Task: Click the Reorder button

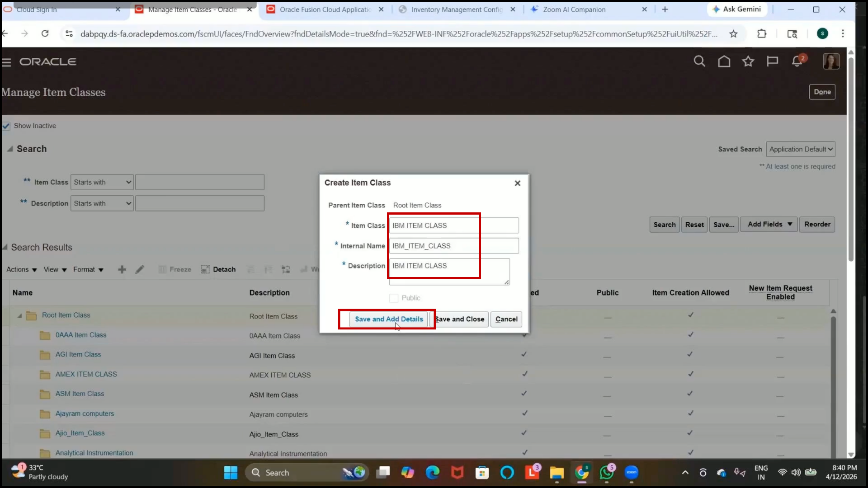Action: pyautogui.click(x=817, y=224)
